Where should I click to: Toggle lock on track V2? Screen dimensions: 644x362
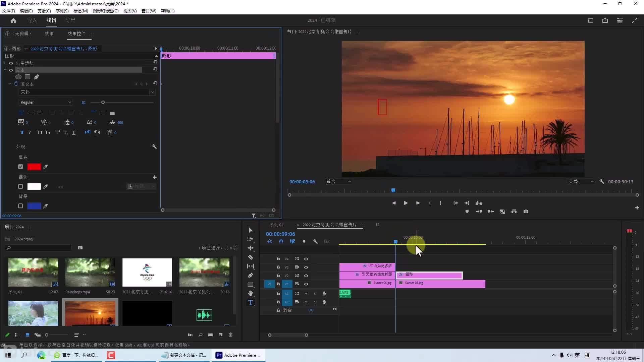[278, 276]
